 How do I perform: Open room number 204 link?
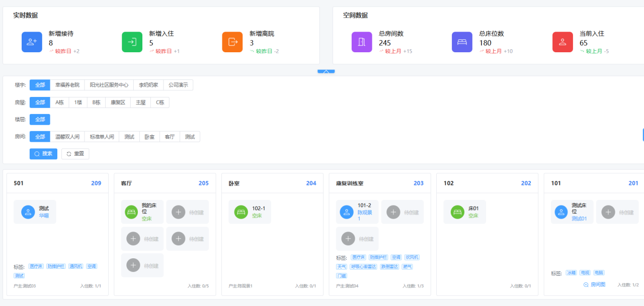(x=311, y=183)
